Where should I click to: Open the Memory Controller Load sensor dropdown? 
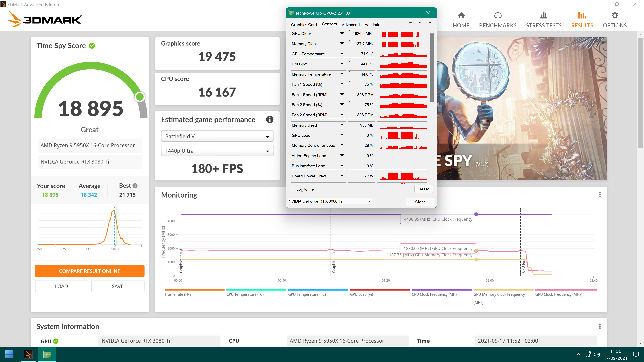342,145
